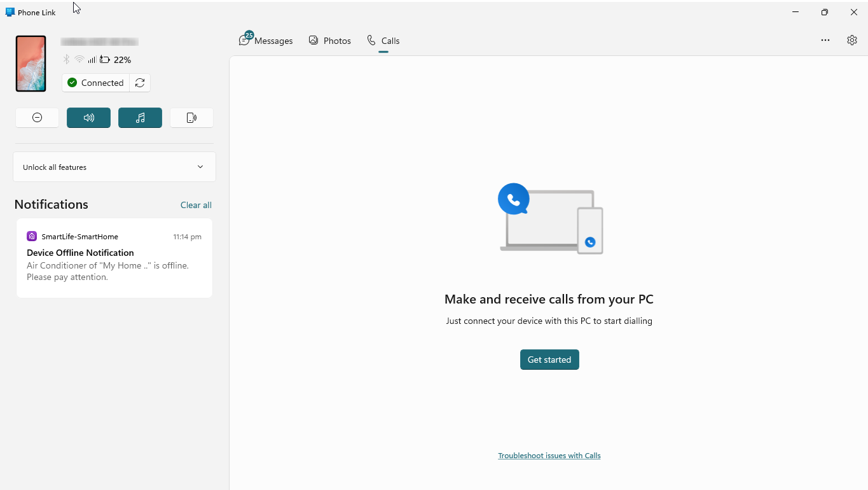Click the SmartLife-SmartHome app icon
Image resolution: width=868 pixels, height=490 pixels.
(x=32, y=237)
